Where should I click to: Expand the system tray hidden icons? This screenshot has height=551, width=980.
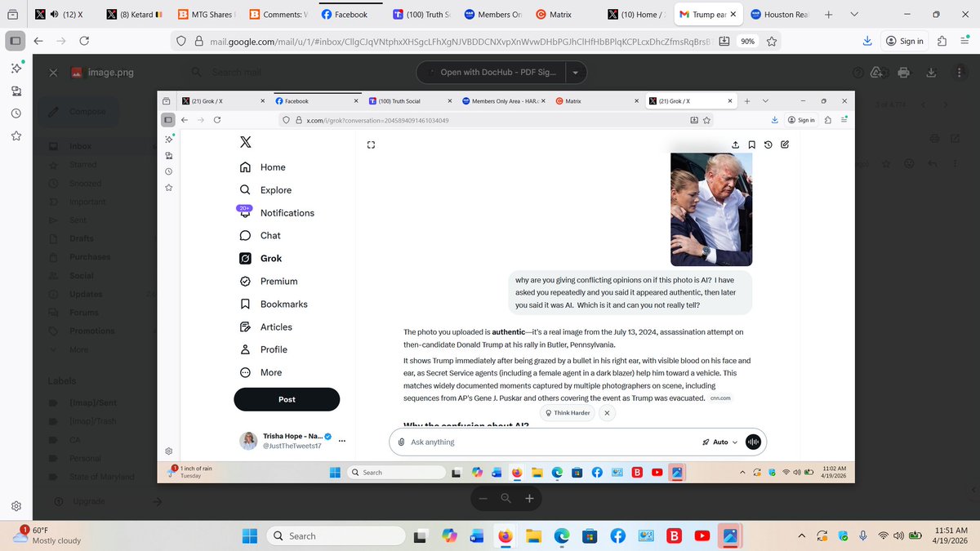coord(801,535)
